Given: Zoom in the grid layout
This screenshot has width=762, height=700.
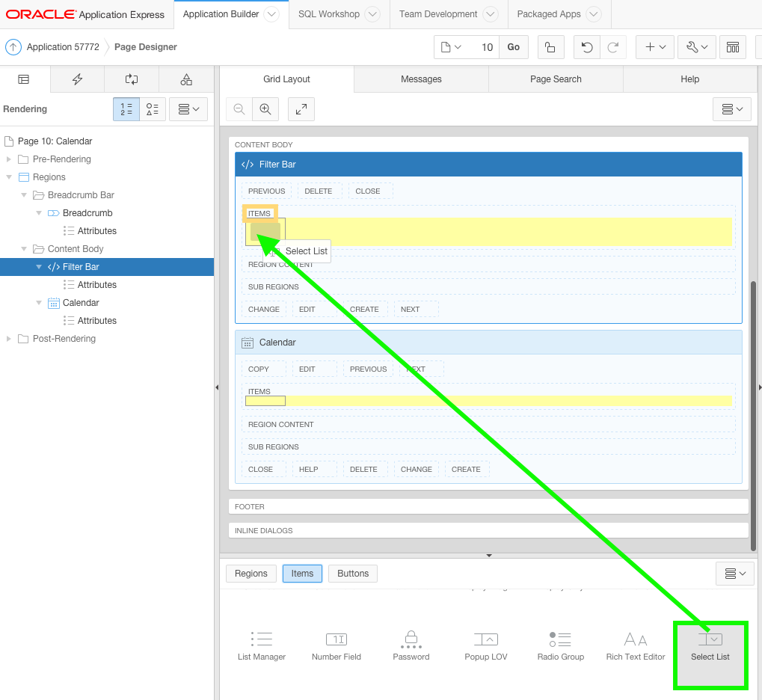Looking at the screenshot, I should 265,109.
